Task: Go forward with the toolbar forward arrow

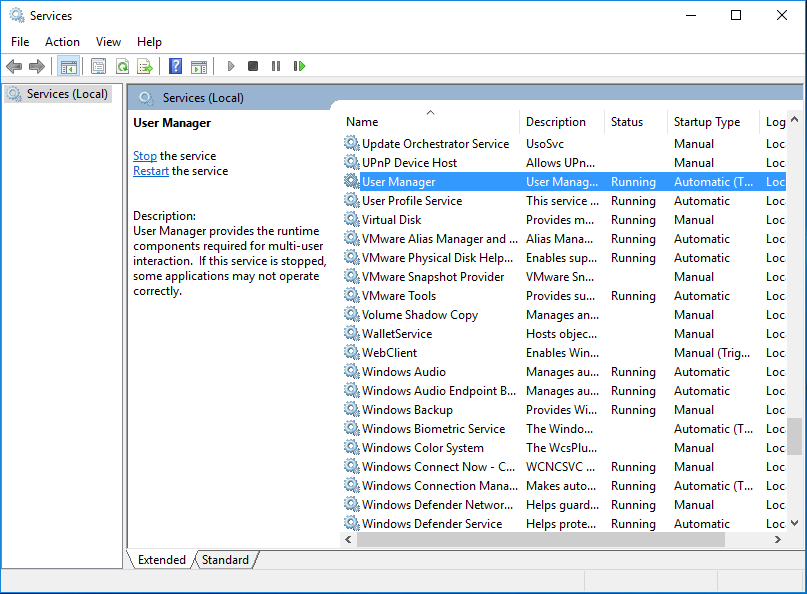Action: pos(37,66)
